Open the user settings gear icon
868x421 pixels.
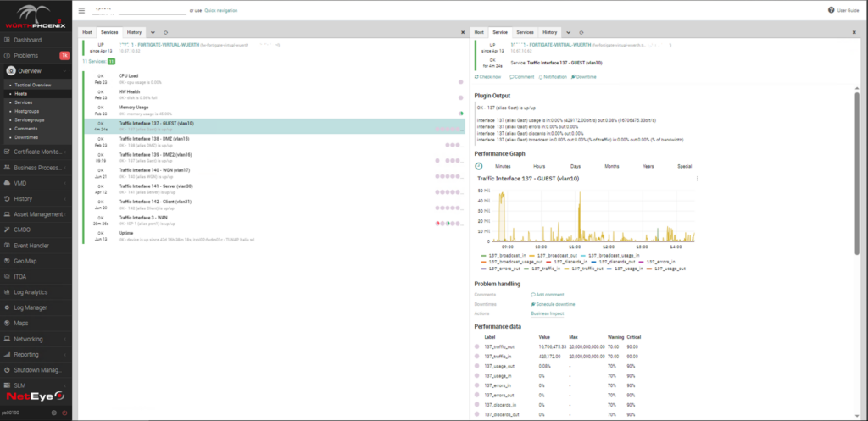click(53, 413)
